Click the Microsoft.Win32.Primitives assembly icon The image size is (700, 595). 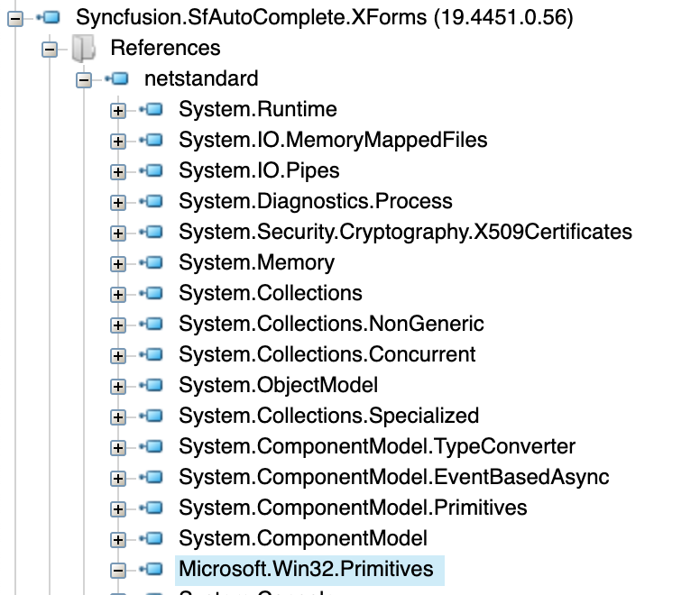[152, 569]
